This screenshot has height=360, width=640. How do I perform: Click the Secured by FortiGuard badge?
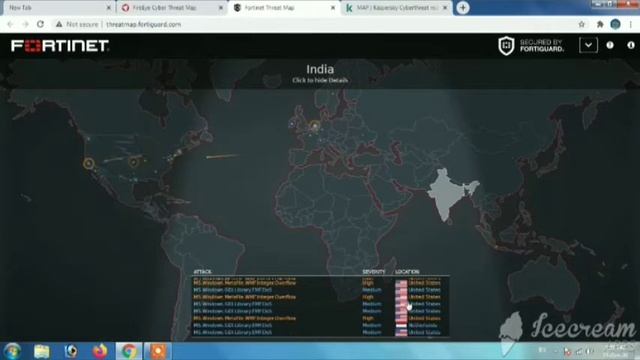coord(531,45)
